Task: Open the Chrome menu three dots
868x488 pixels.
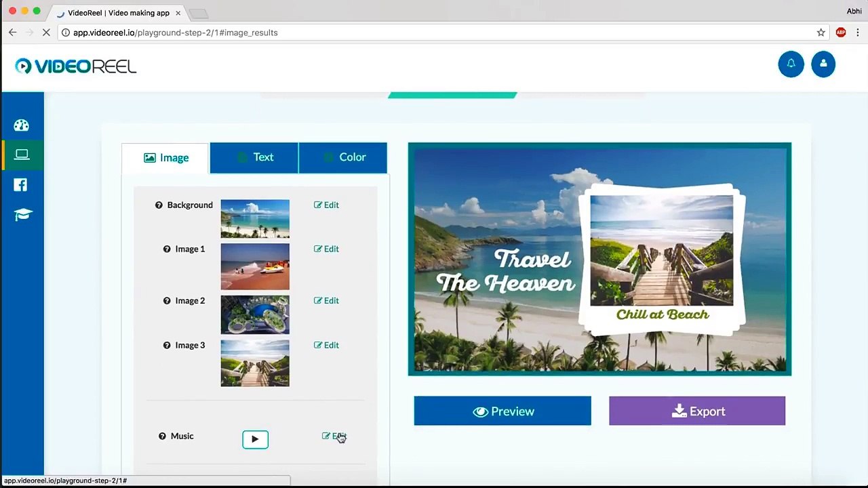Action: 859,33
